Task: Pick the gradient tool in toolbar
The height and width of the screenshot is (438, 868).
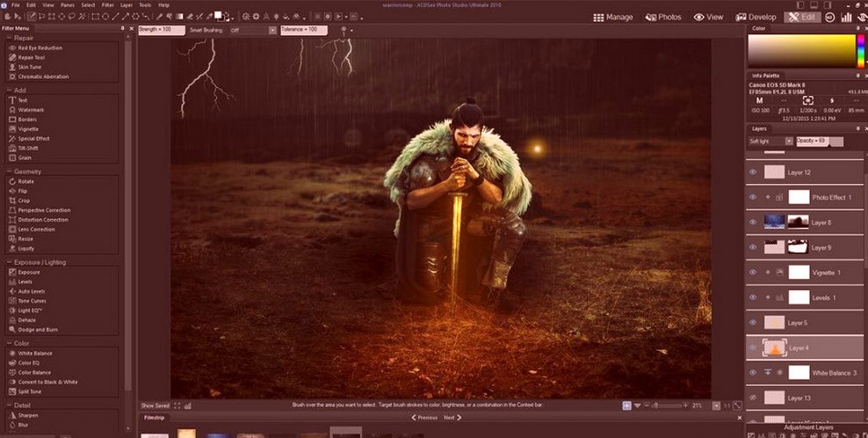Action: click(180, 18)
